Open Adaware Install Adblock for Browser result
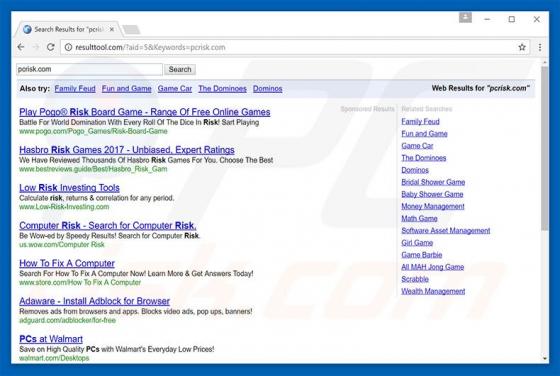This screenshot has height=376, width=560. point(95,301)
